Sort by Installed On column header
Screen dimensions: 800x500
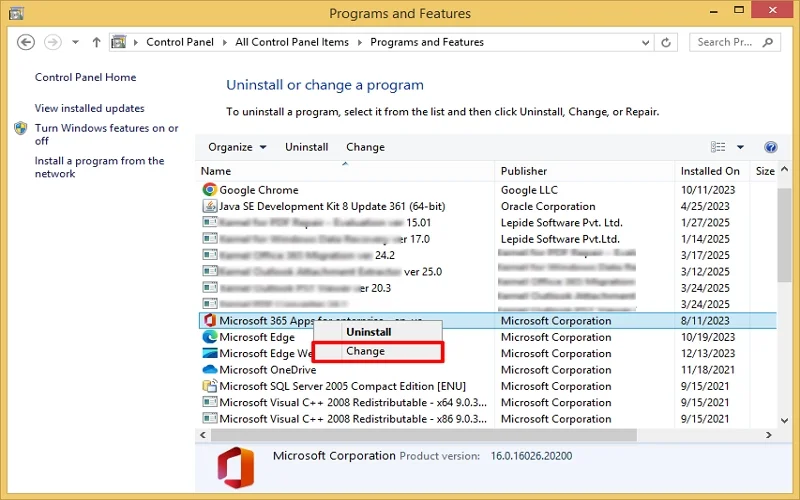coord(712,171)
